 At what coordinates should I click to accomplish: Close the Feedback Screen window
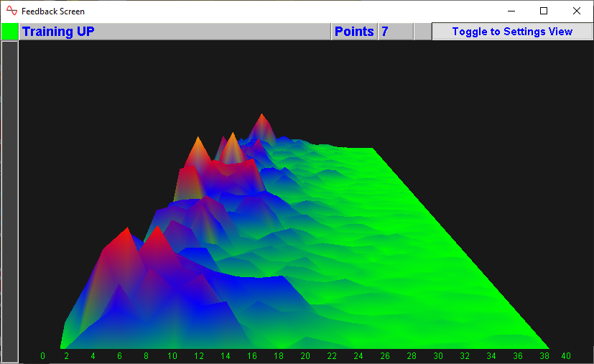click(x=577, y=11)
